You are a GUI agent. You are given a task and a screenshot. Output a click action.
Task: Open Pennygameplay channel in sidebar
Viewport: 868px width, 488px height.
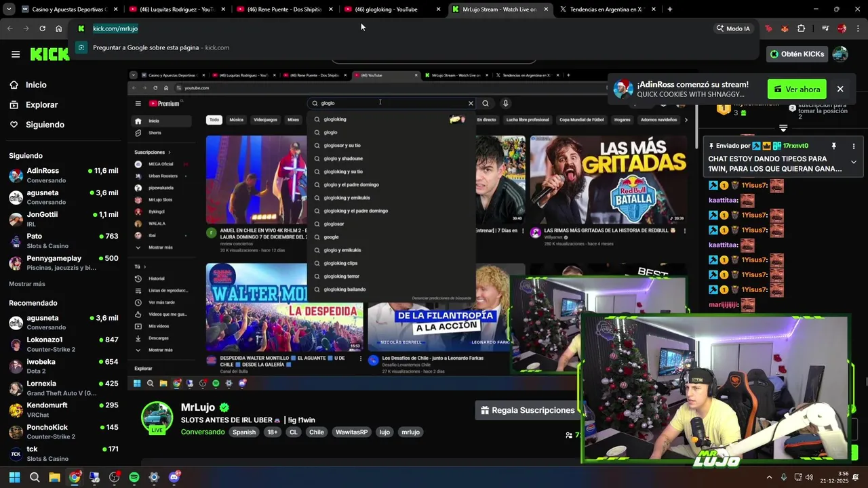pos(63,262)
